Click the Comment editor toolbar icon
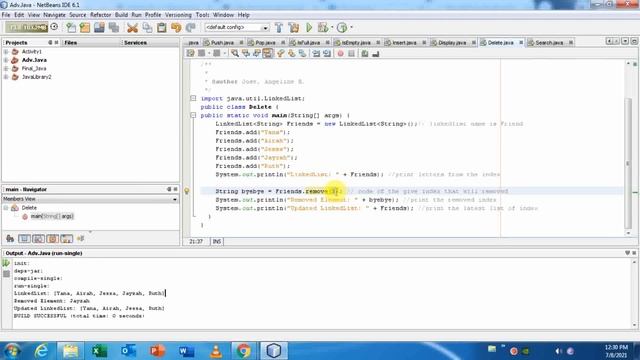Viewport: 640px width, 360px height. point(364,53)
